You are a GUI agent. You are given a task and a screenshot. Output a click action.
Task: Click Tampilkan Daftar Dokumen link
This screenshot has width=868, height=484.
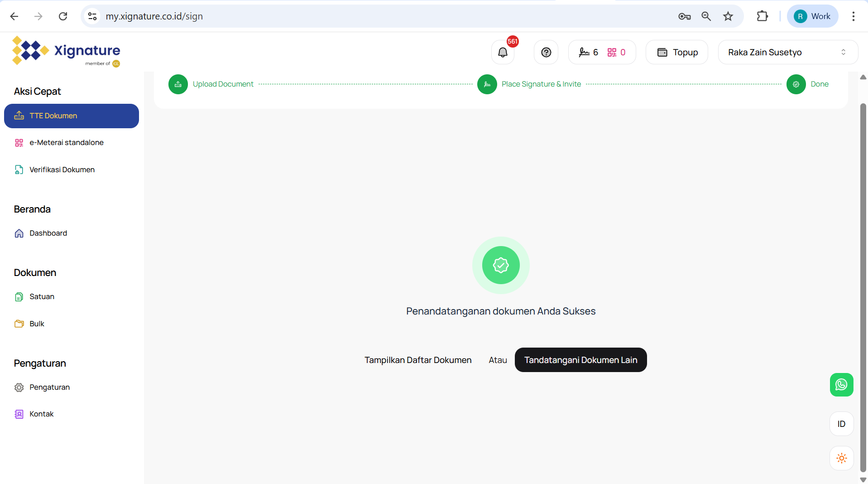(418, 360)
